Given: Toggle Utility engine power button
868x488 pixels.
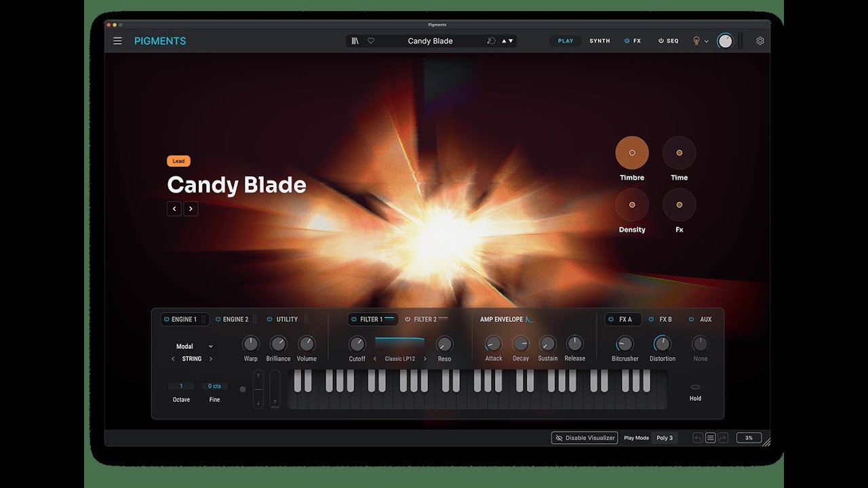Looking at the screenshot, I should coord(269,319).
